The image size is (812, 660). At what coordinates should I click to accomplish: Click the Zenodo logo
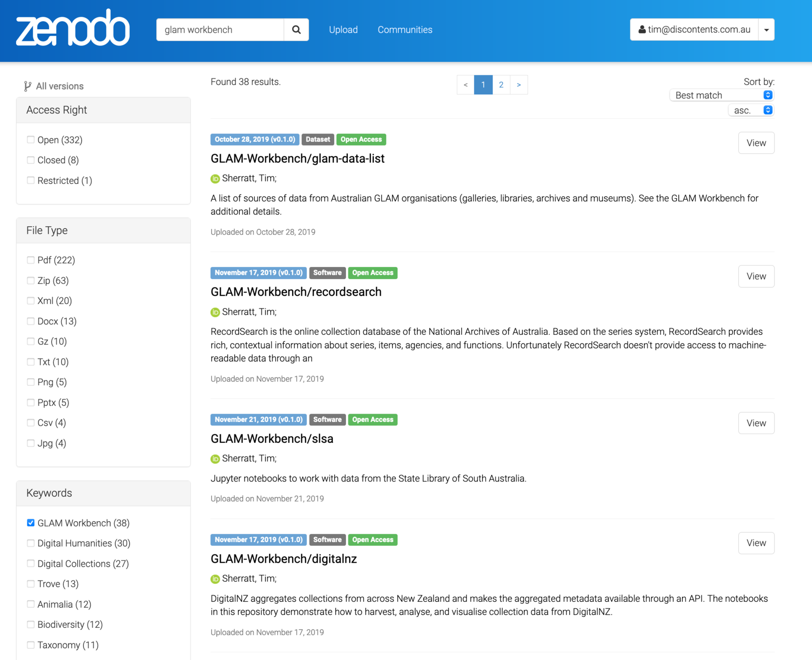[73, 28]
